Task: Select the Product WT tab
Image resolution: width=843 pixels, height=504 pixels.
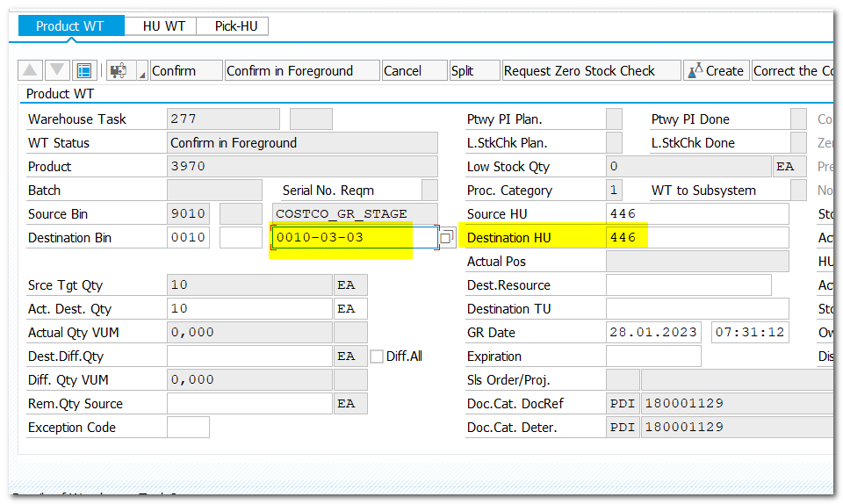Action: (70, 26)
